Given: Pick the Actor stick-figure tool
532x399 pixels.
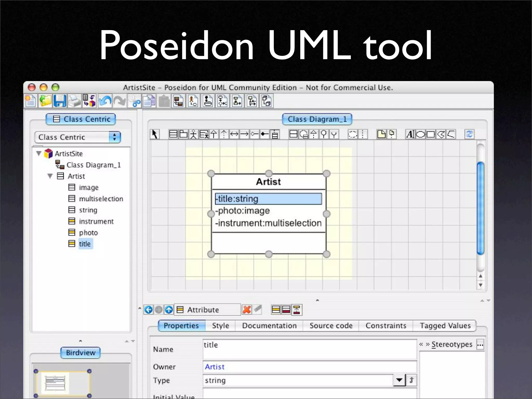Looking at the screenshot, I should click(x=193, y=134).
